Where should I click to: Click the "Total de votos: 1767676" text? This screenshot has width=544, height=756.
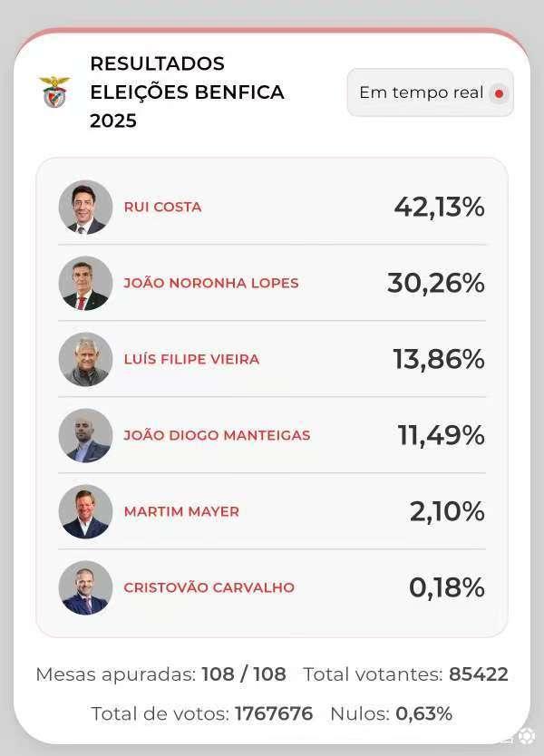tap(201, 713)
